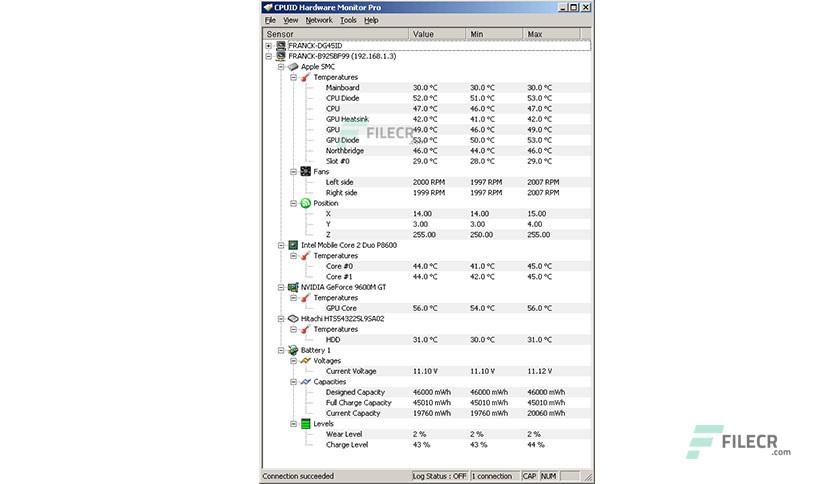Click the NVIDIA GeForce graphics card icon
This screenshot has width=836, height=484.
[293, 287]
